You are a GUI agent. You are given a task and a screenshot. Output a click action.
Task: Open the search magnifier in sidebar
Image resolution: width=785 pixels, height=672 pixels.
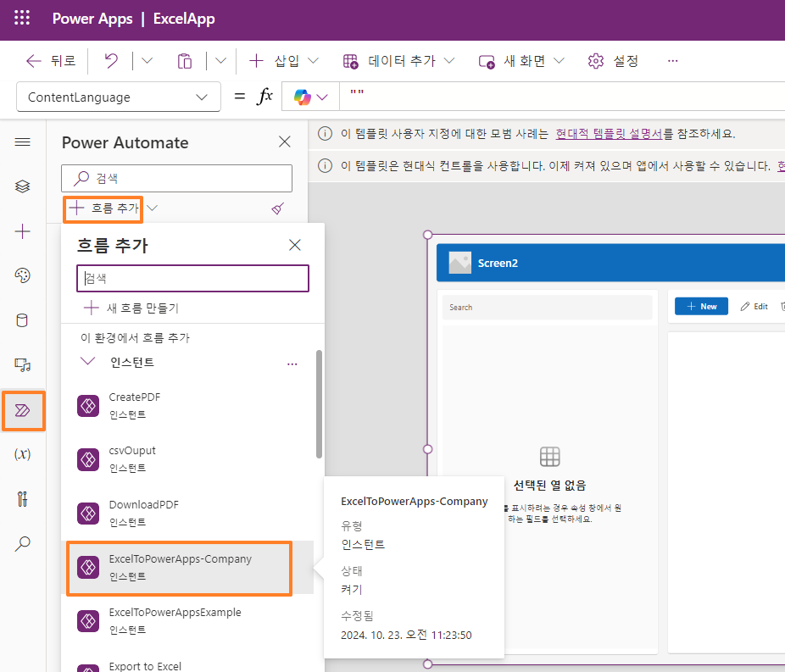23,543
